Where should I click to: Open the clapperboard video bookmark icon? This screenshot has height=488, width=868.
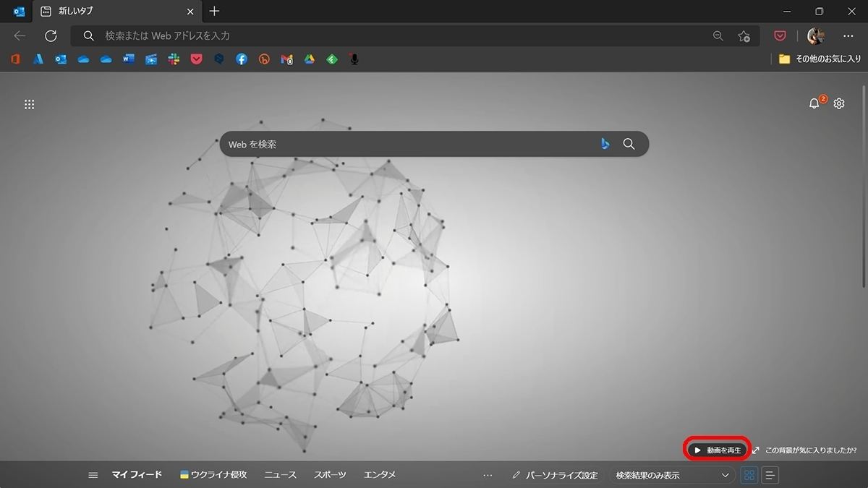pyautogui.click(x=151, y=59)
